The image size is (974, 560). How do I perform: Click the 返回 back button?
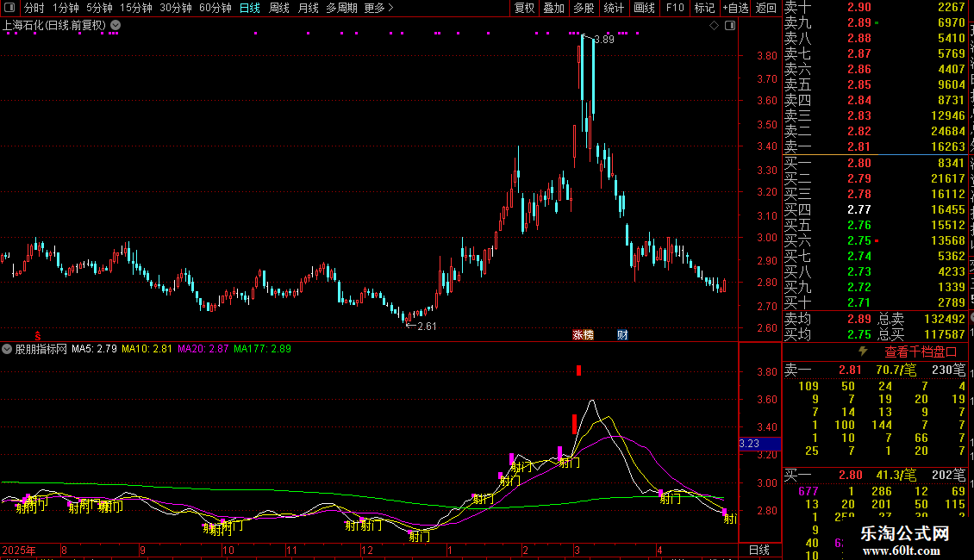click(766, 8)
